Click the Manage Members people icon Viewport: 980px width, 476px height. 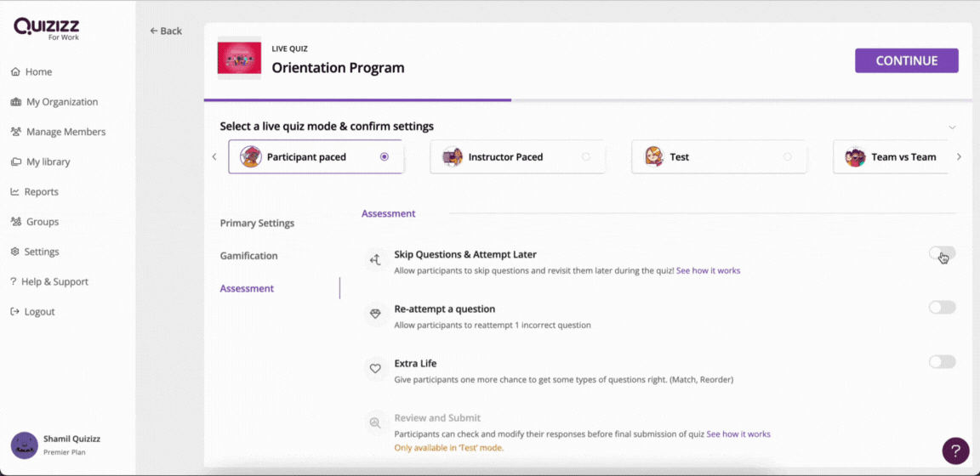coord(16,132)
